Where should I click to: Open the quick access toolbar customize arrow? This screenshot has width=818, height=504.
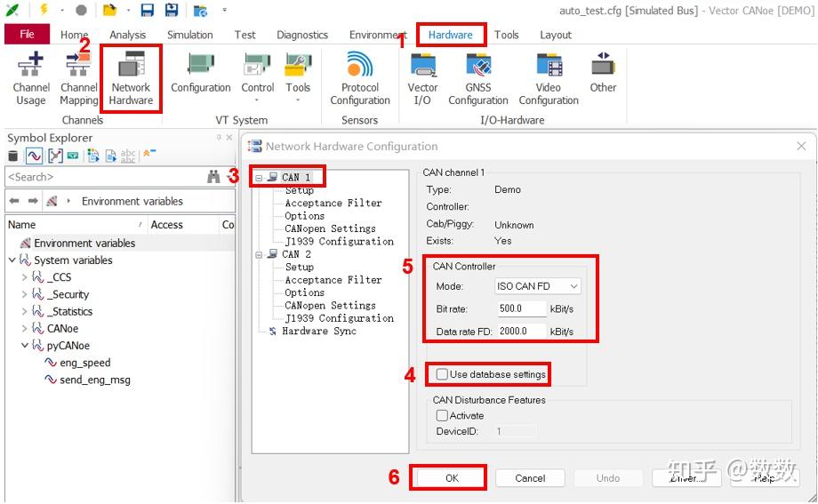[x=224, y=10]
